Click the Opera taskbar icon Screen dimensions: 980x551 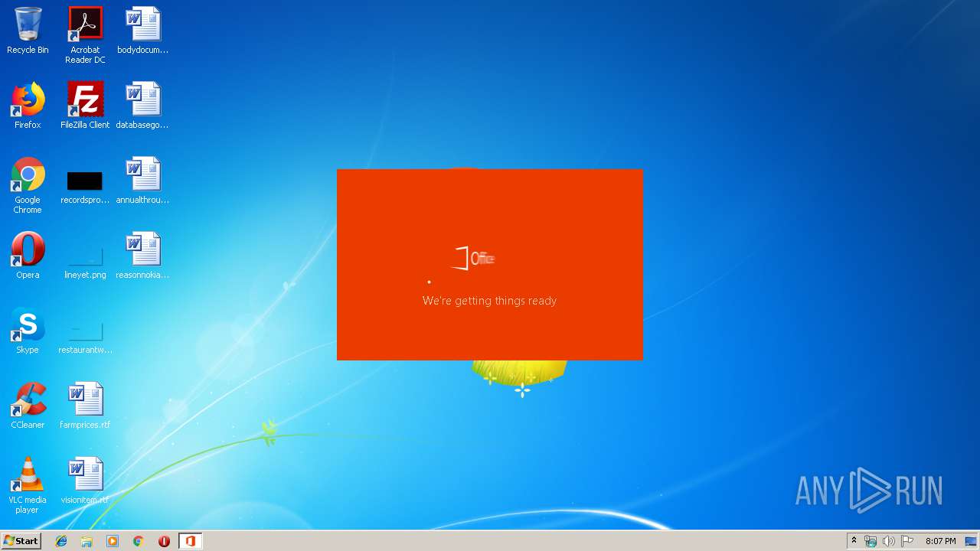click(164, 541)
